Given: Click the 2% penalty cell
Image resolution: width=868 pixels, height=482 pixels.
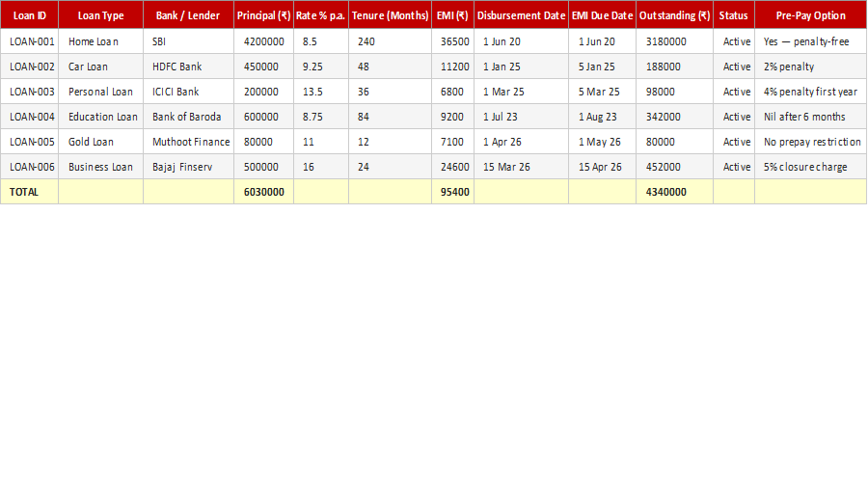Looking at the screenshot, I should 810,67.
